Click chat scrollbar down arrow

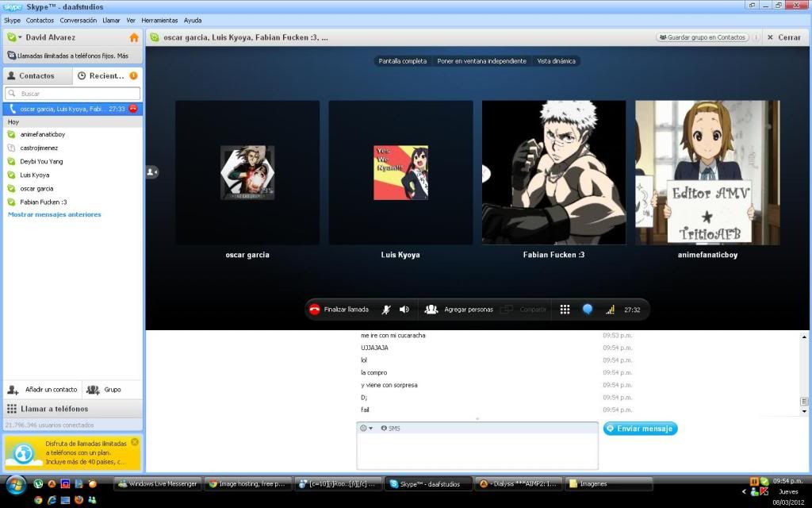(804, 411)
